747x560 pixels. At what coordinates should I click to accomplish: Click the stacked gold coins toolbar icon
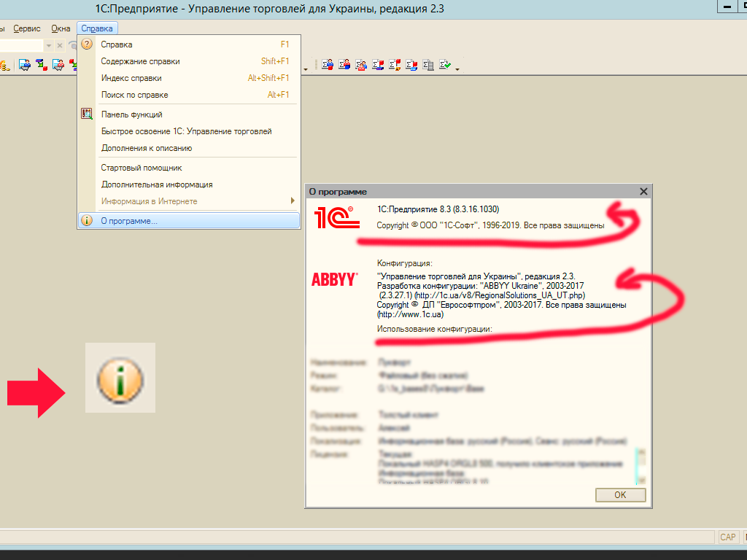tap(5, 65)
